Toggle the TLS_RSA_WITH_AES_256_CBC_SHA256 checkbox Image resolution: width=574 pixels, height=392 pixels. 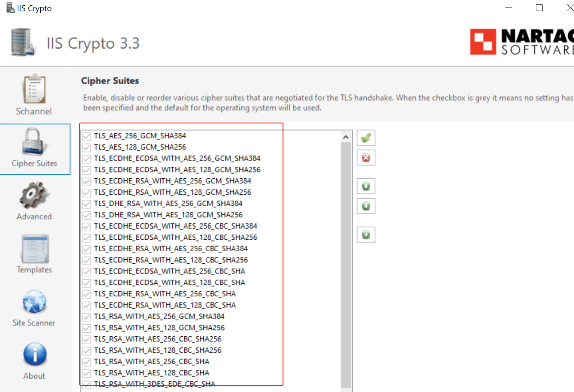tap(86, 339)
